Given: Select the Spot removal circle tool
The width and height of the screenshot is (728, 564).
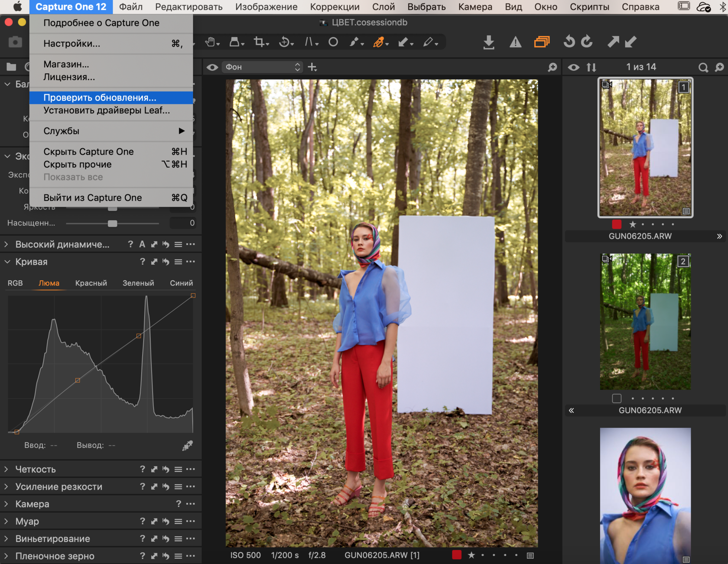Looking at the screenshot, I should (333, 42).
